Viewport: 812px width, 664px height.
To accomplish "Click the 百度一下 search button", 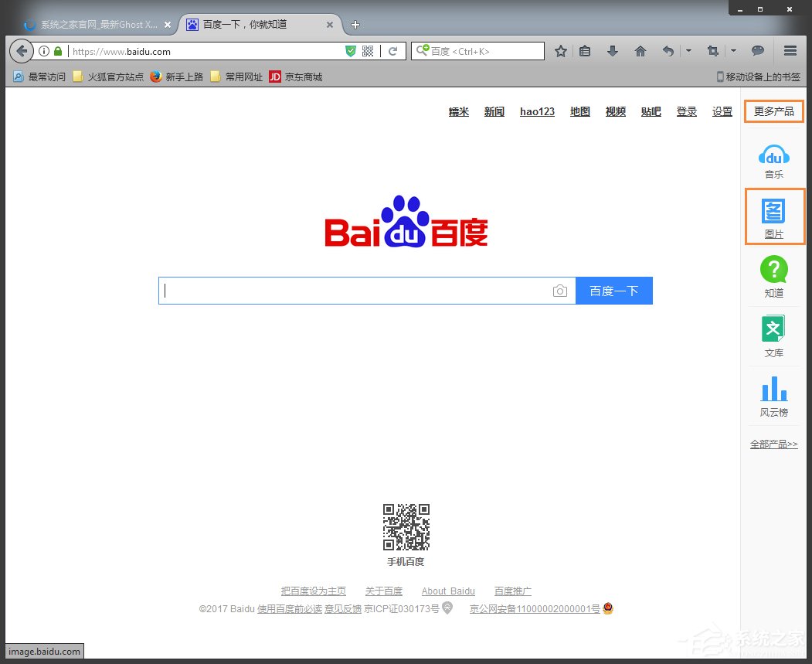I will (x=614, y=290).
